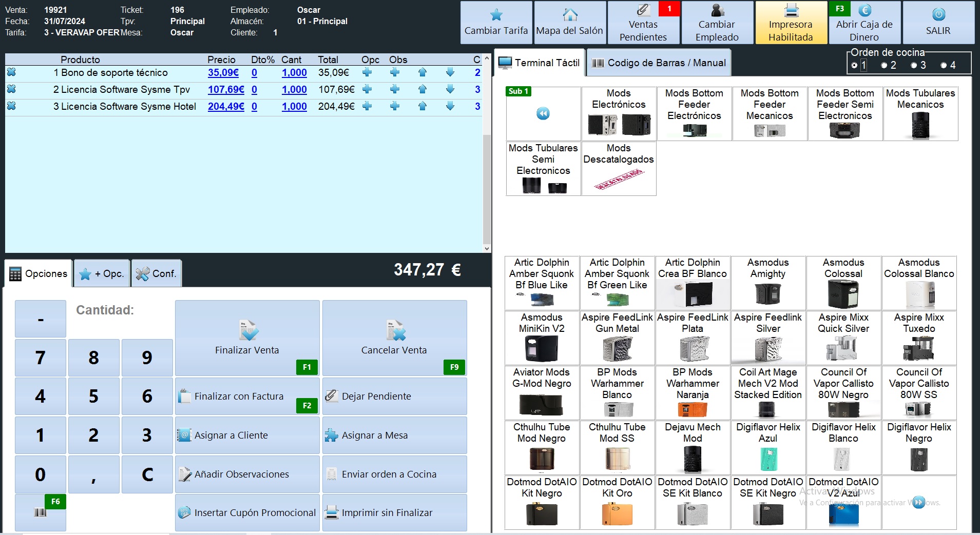Delete the Bono de soporte técnico line

coord(11,73)
